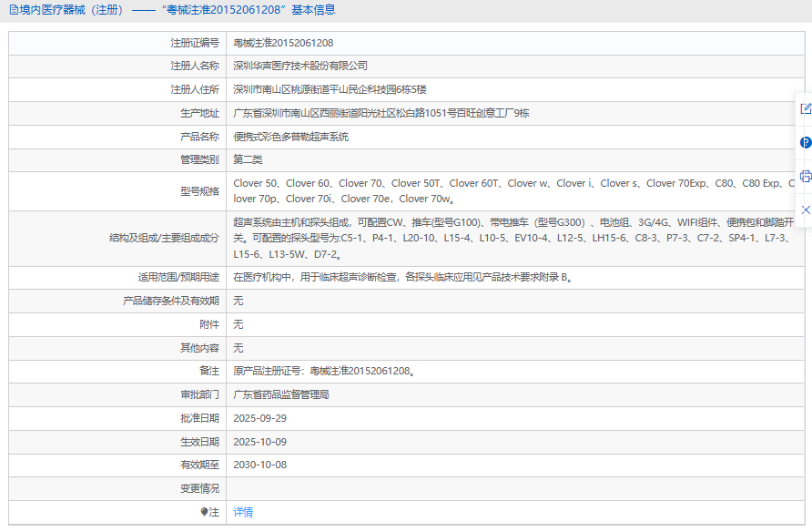Click the approval date 2025-09-29
Screen dimensions: 812x532
pos(260,418)
